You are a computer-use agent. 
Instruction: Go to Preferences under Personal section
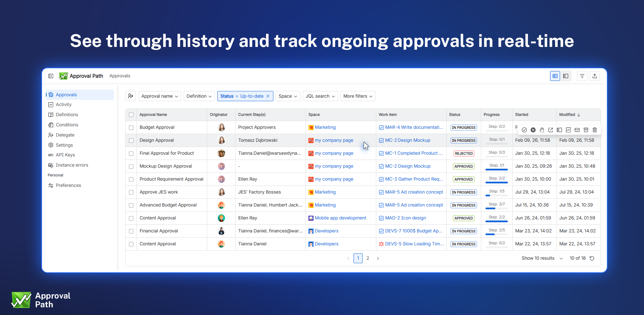(68, 185)
